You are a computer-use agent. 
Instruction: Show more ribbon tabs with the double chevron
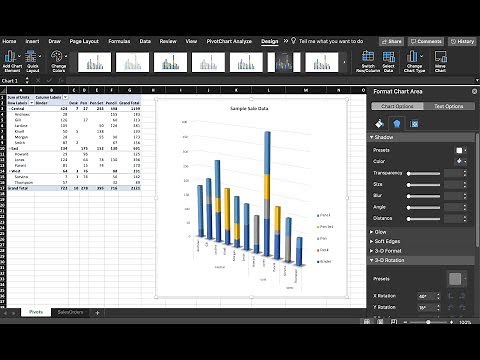(286, 41)
